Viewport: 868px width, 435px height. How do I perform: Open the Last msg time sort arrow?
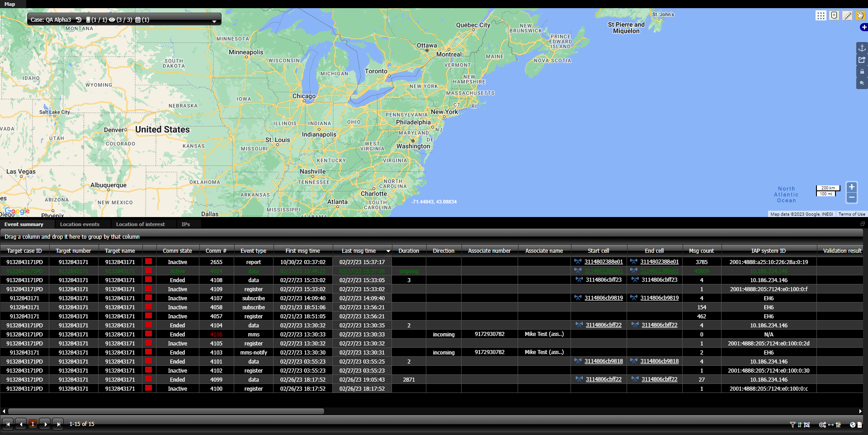tap(388, 251)
